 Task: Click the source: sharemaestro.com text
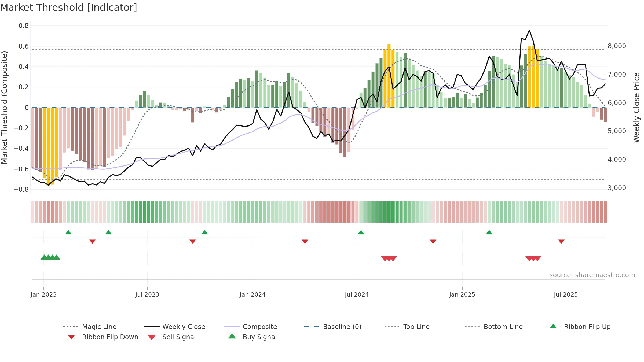[592, 275]
